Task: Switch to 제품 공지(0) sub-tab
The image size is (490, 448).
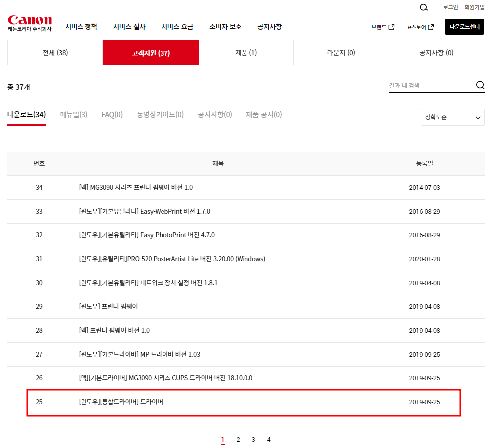Action: point(264,115)
